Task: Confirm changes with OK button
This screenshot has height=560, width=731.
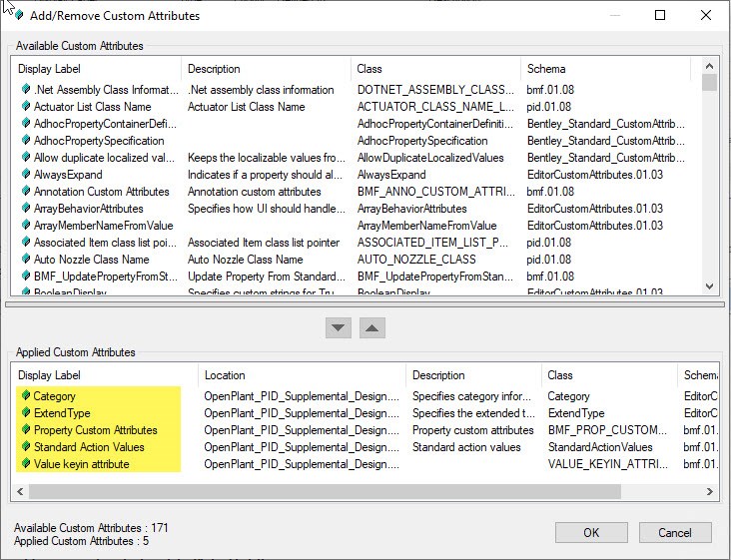Action: tap(591, 532)
